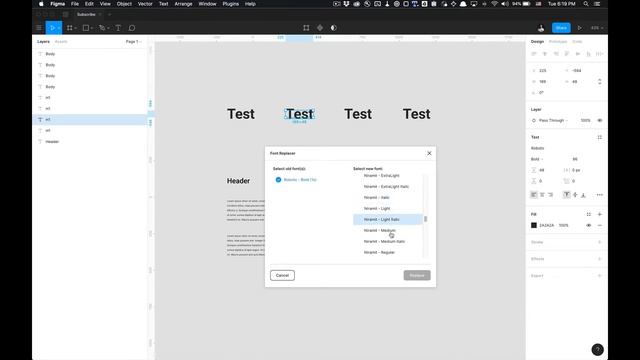640x360 pixels.
Task: Click the Replace button in Font Replacer
Action: tap(417, 276)
